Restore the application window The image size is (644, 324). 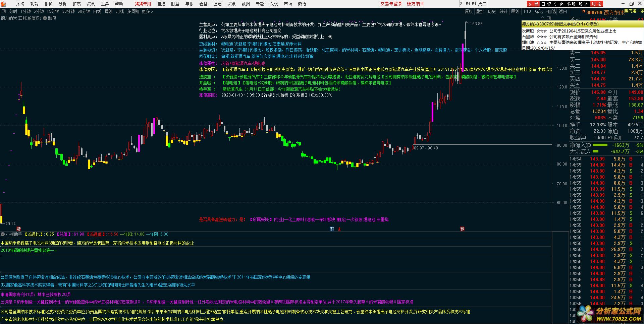click(x=631, y=4)
